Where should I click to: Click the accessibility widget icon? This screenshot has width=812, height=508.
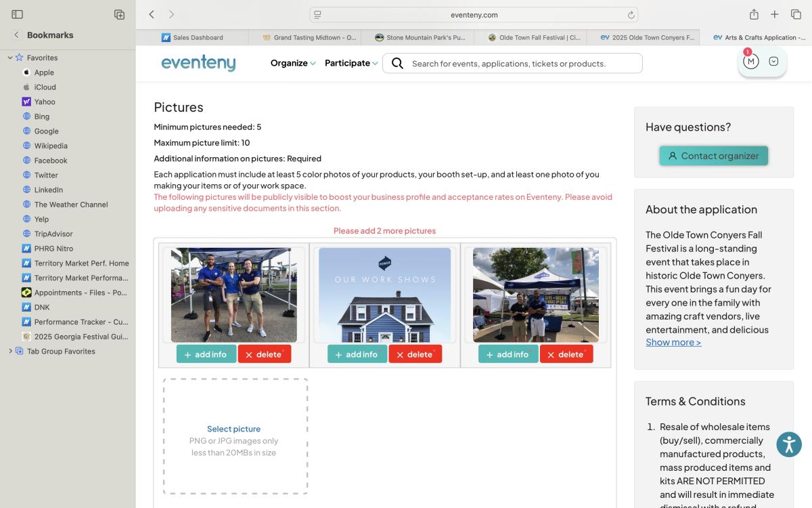tap(789, 445)
